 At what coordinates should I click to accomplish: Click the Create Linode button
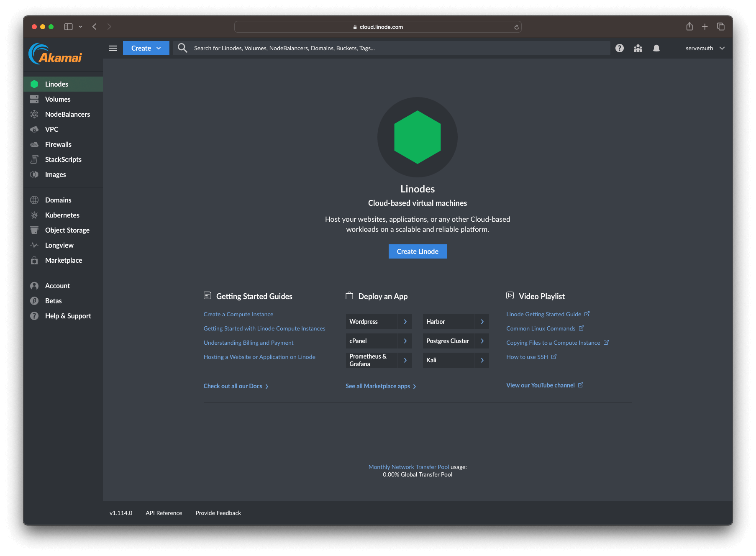coord(418,251)
